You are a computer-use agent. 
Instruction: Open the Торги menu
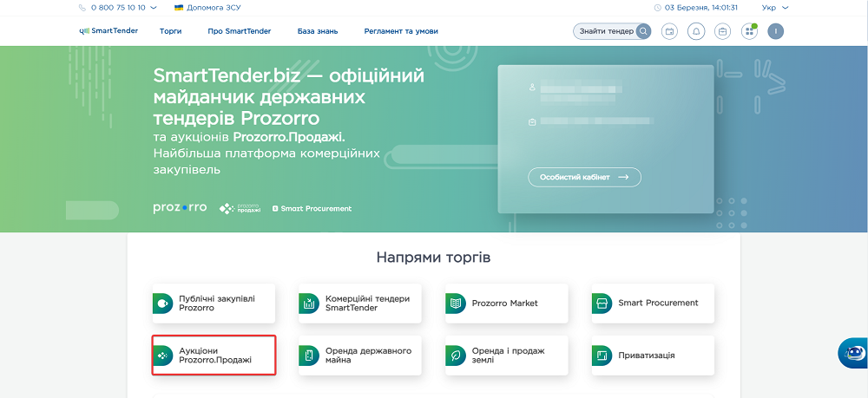click(170, 31)
